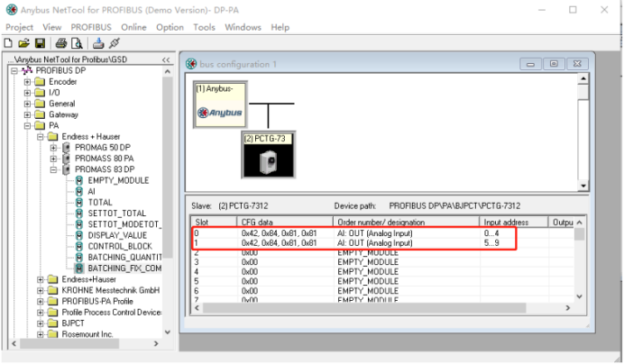Select the CONTROL_BLOCK module
The height and width of the screenshot is (364, 624).
[x=120, y=246]
